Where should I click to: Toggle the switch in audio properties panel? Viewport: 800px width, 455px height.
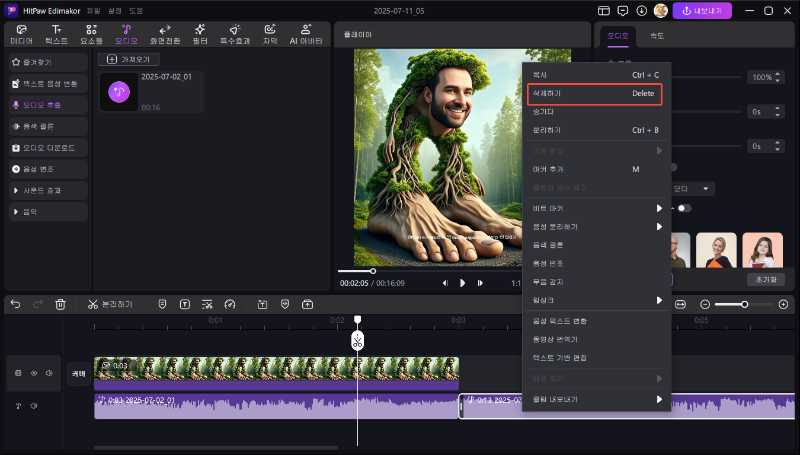[x=684, y=208]
